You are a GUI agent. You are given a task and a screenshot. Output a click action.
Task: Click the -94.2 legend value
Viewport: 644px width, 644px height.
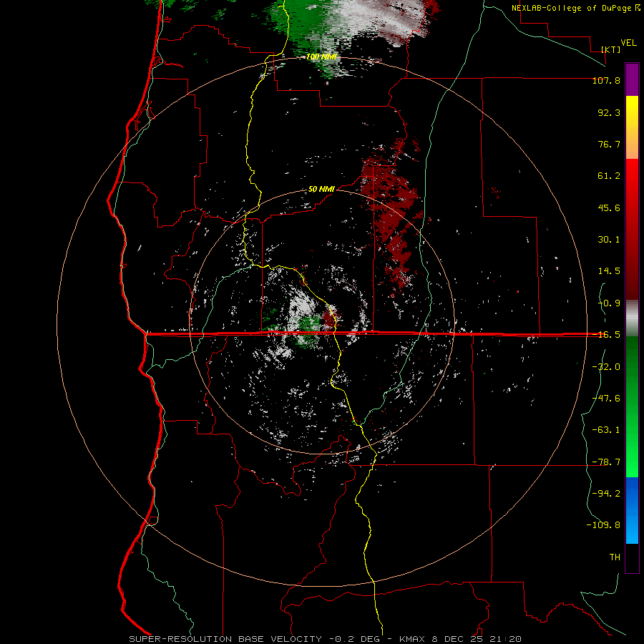[x=606, y=493]
